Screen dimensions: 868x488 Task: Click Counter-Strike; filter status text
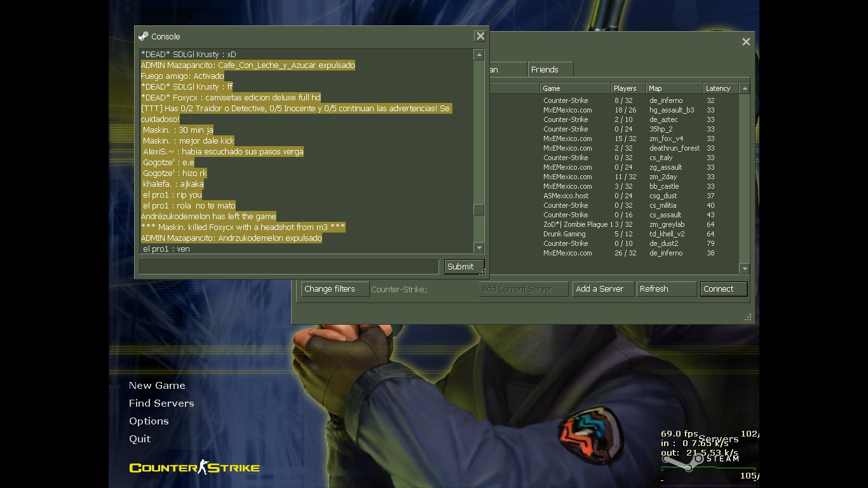[399, 290]
